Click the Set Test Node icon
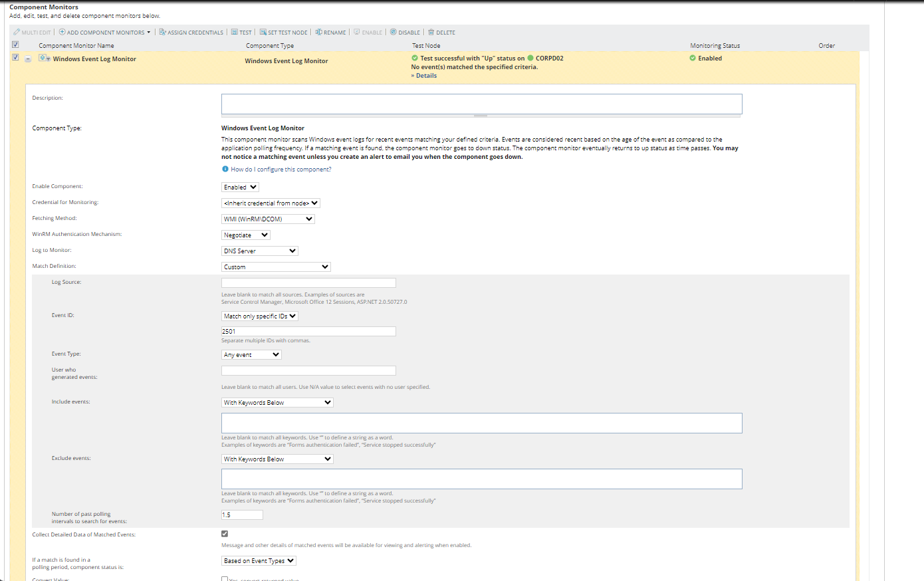924x581 pixels. click(263, 32)
